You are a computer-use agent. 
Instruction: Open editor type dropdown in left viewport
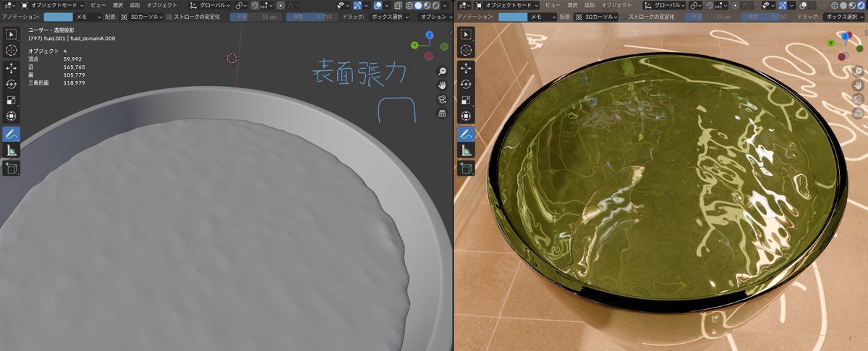click(9, 5)
